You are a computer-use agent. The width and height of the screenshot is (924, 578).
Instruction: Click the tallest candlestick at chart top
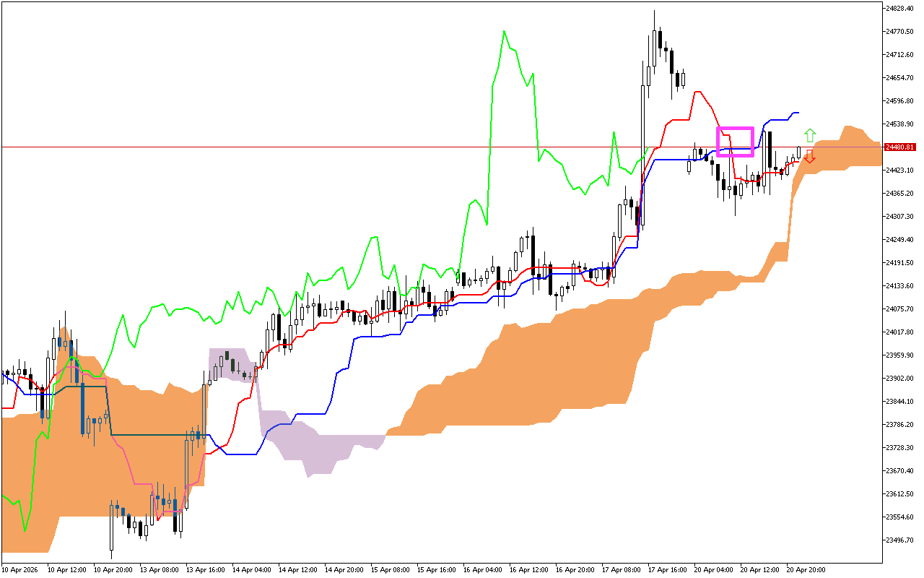pos(654,43)
